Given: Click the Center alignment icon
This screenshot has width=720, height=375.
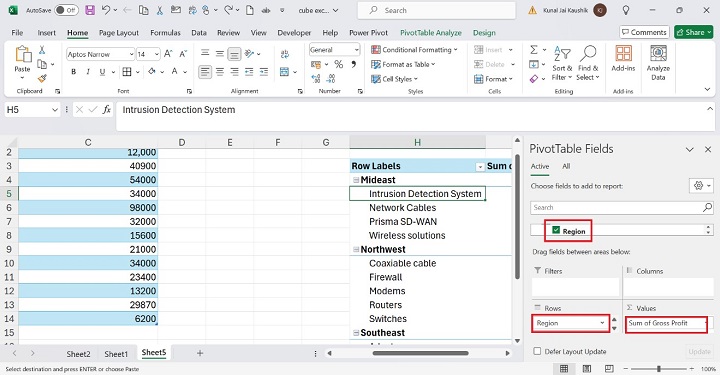Looking at the screenshot, I should point(220,72).
